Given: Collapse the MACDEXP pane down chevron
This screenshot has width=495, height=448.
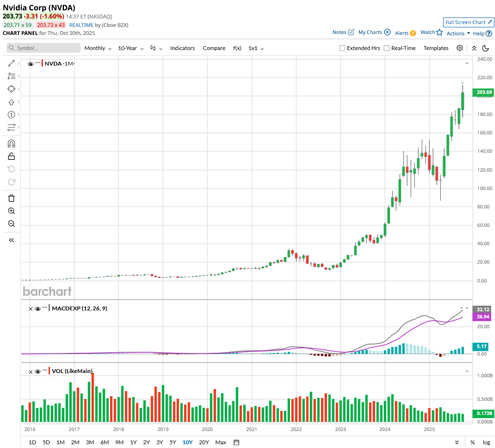Looking at the screenshot, I should (x=467, y=308).
